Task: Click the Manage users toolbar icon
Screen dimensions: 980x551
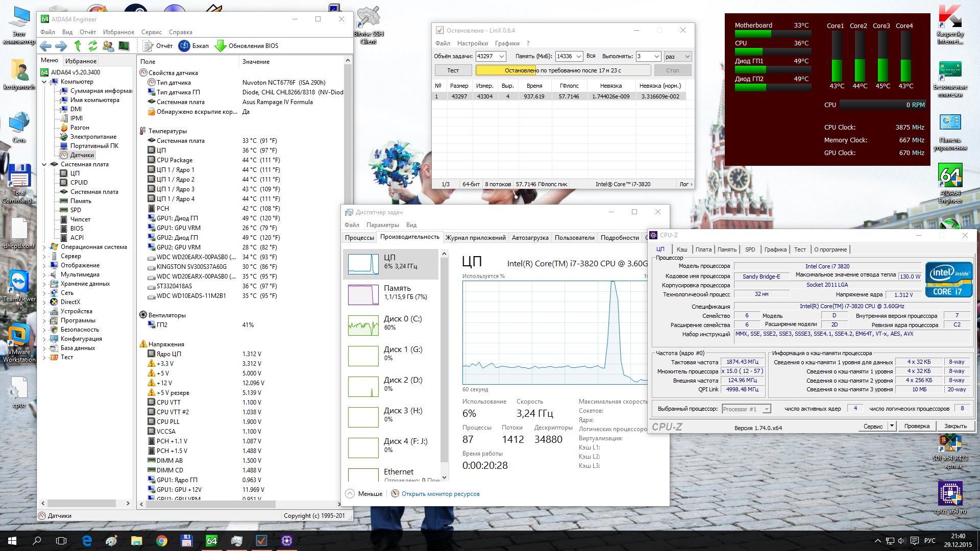Action: 108,46
